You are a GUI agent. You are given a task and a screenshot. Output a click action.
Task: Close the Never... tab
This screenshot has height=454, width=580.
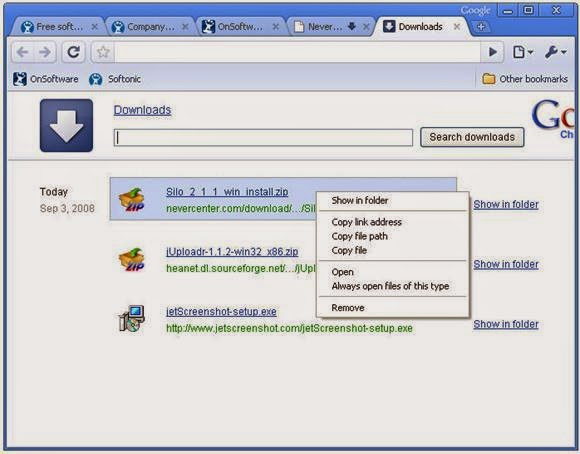pos(366,27)
